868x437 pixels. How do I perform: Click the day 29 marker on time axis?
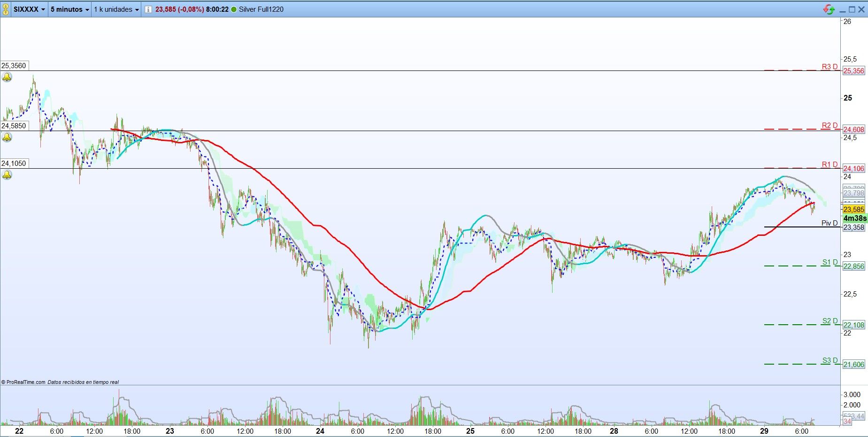tap(764, 431)
